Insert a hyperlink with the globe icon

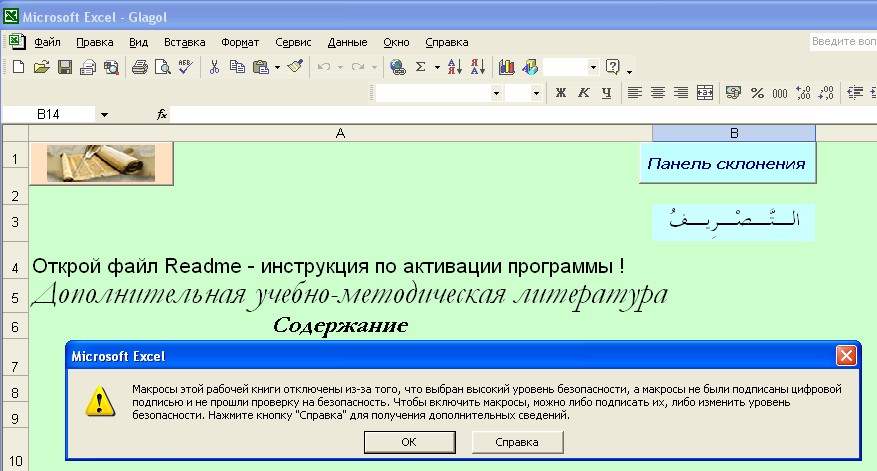pos(398,67)
